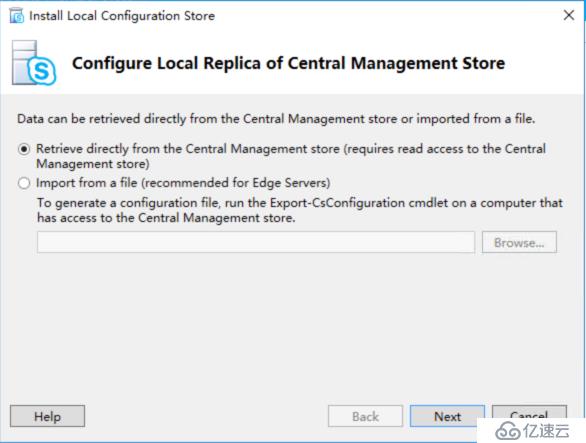This screenshot has height=443, width=586.
Task: Select Import from a file radio button
Action: (x=24, y=183)
